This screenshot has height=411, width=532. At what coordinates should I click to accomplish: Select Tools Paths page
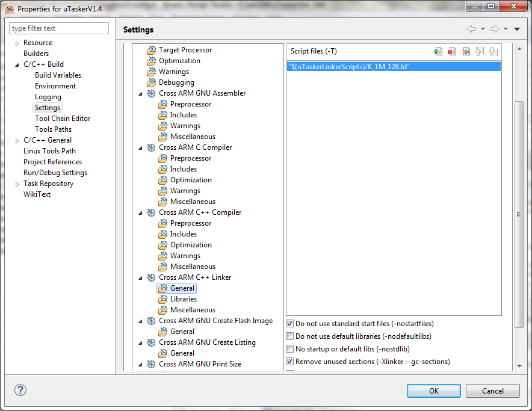pyautogui.click(x=54, y=129)
